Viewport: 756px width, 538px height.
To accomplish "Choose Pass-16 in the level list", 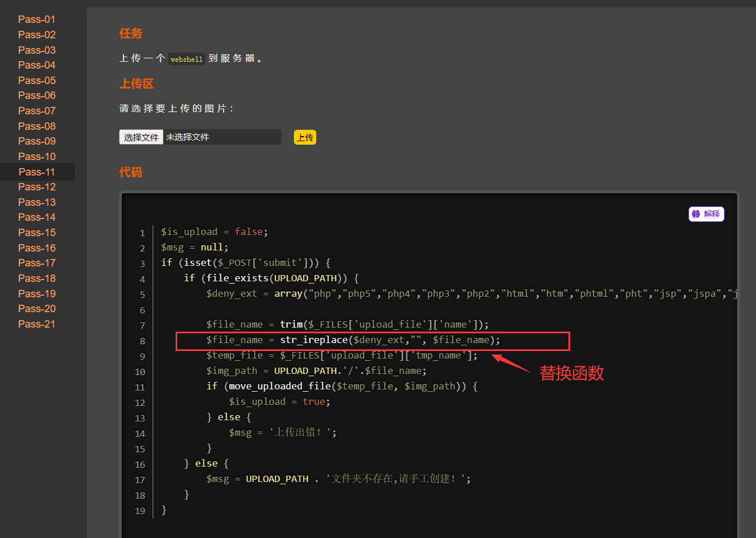I will point(37,248).
